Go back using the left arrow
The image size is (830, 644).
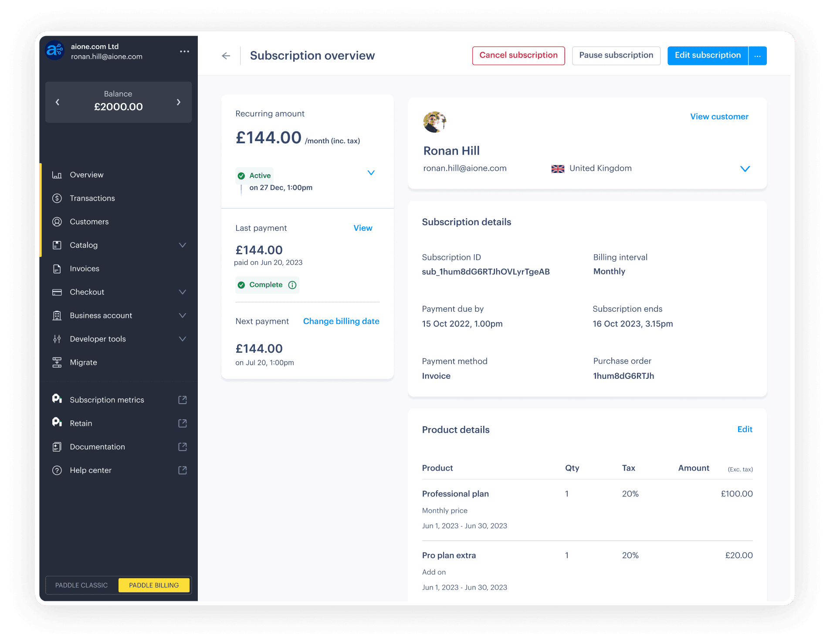pyautogui.click(x=226, y=56)
